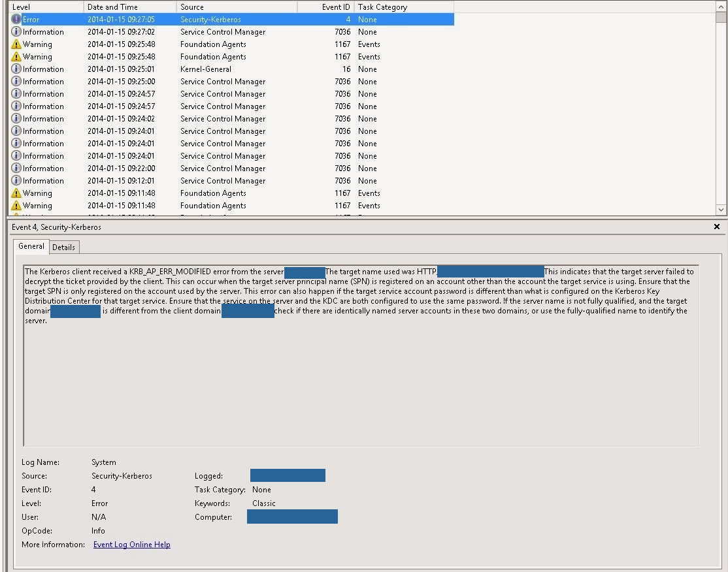Click the Source column header
The height and width of the screenshot is (572, 728).
click(x=235, y=7)
